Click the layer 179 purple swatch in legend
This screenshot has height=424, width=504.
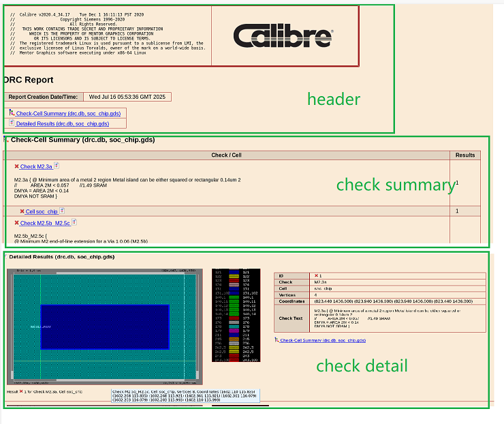pyautogui.click(x=234, y=331)
